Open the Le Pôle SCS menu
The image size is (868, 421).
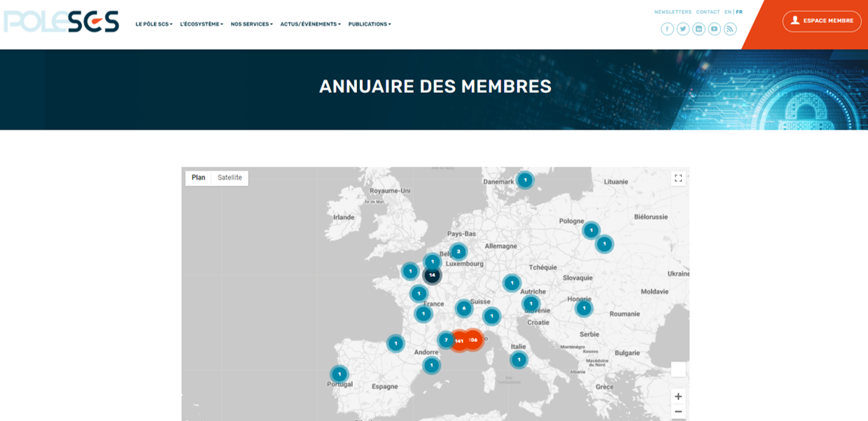tap(152, 23)
